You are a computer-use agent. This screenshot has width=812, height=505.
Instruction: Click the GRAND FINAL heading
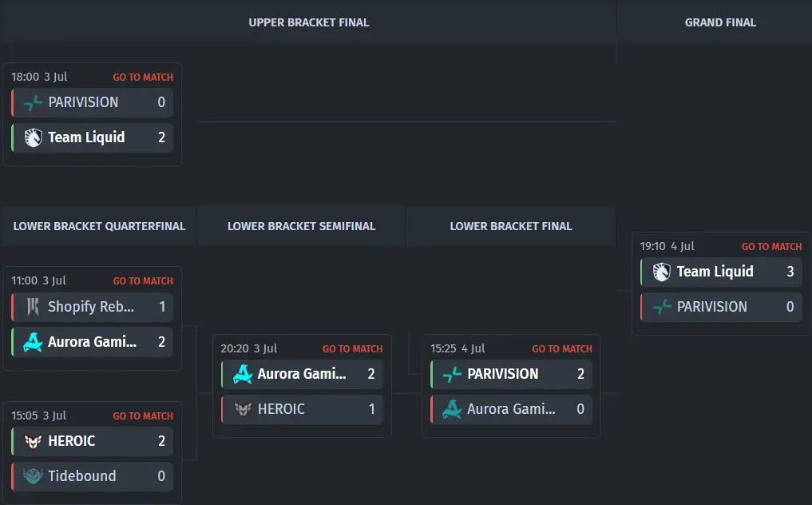[720, 23]
